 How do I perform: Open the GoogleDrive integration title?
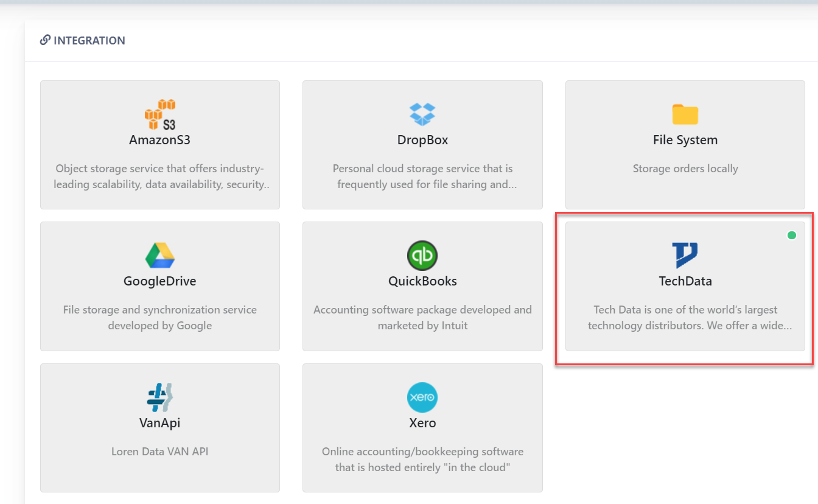(160, 281)
